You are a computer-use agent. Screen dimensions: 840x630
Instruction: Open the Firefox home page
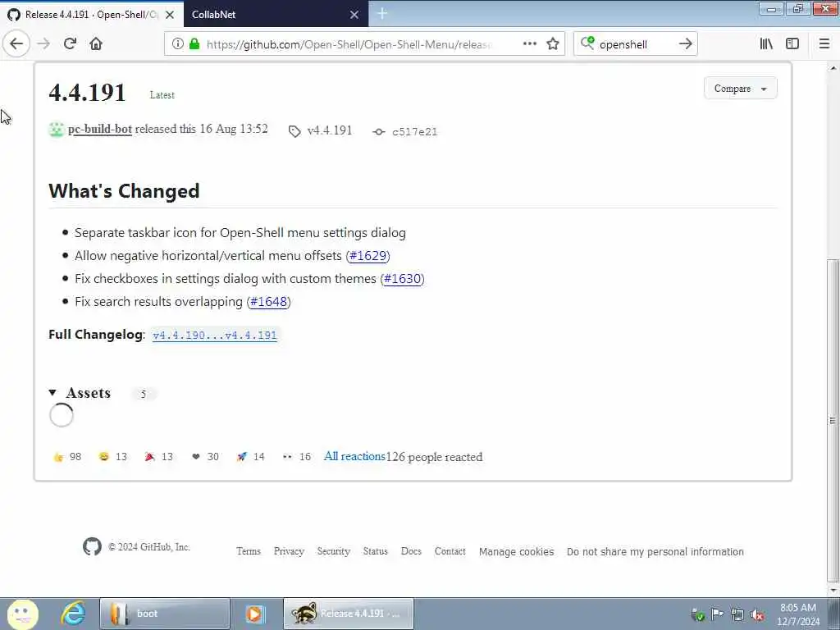tap(96, 44)
